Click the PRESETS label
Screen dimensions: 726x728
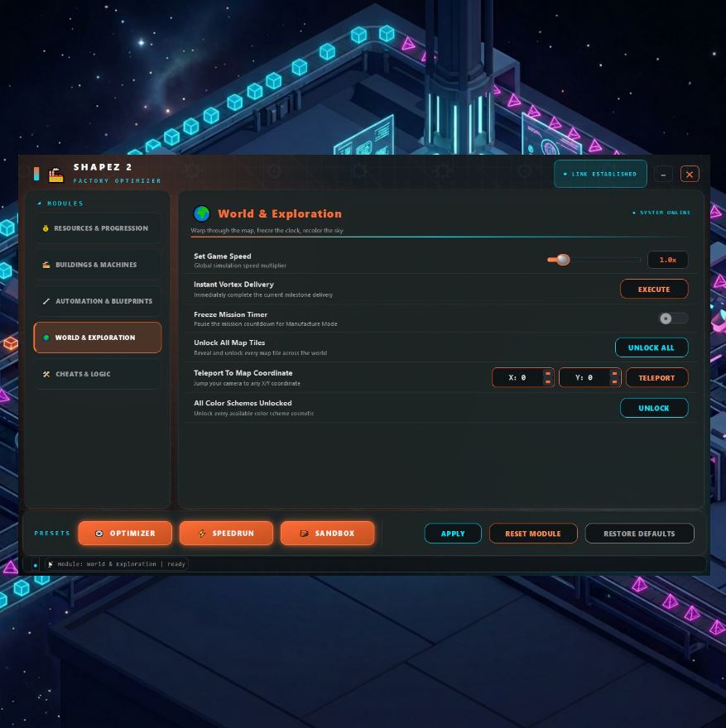[52, 533]
